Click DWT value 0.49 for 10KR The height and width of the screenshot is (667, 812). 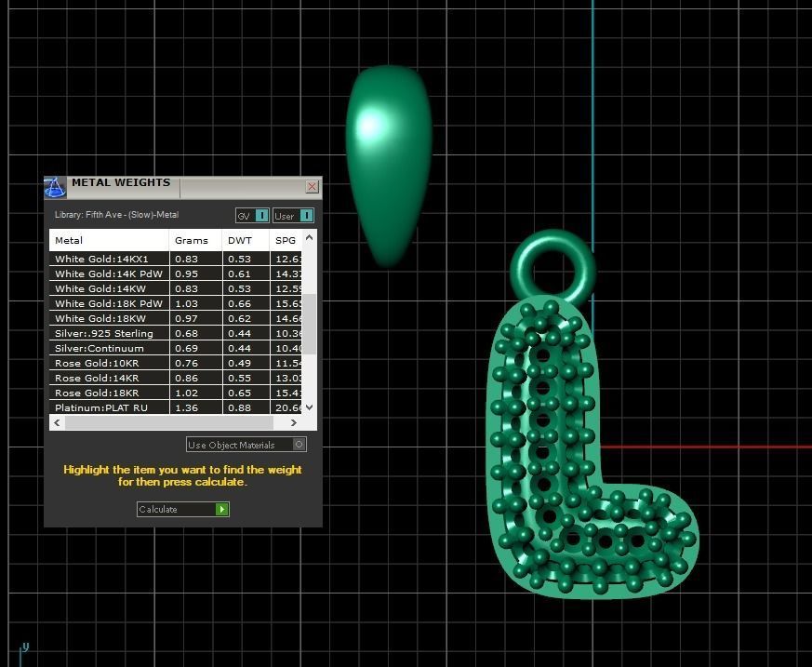pyautogui.click(x=239, y=363)
